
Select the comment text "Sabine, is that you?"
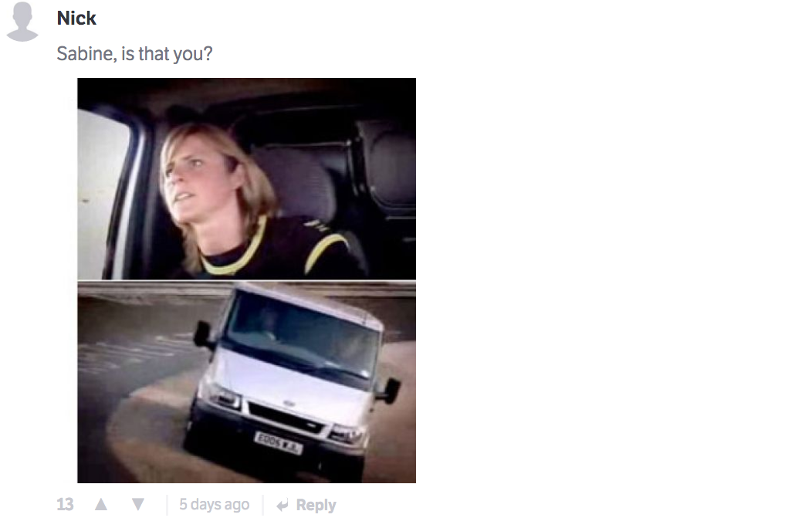coord(134,53)
